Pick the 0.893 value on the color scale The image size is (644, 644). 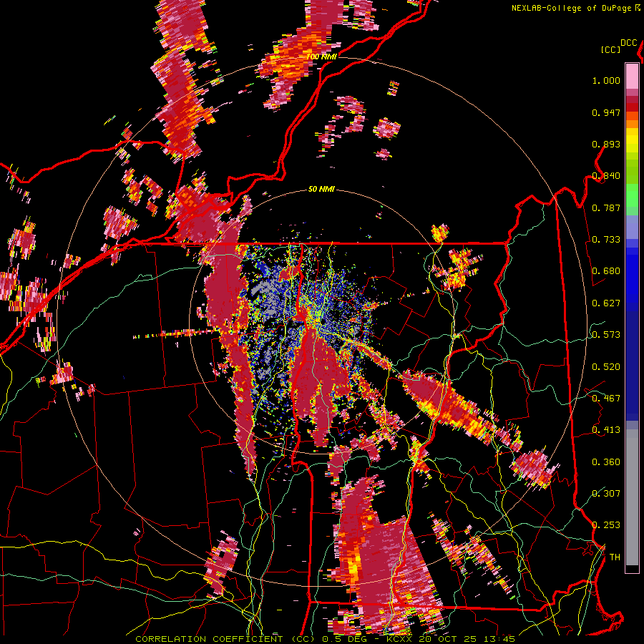[x=606, y=144]
